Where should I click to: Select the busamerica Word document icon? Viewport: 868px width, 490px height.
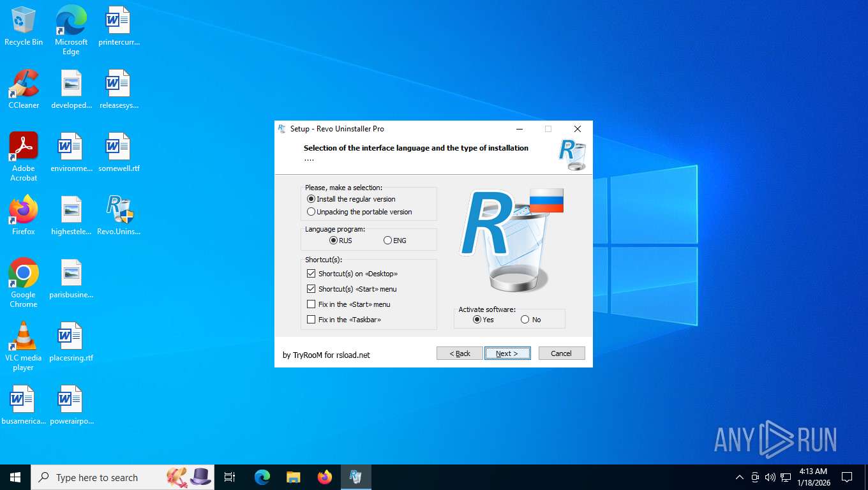point(24,405)
